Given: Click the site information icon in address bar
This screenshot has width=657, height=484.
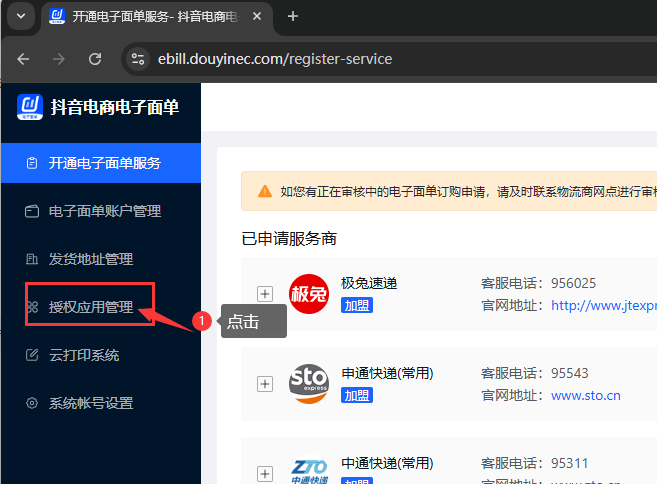Looking at the screenshot, I should (x=139, y=59).
